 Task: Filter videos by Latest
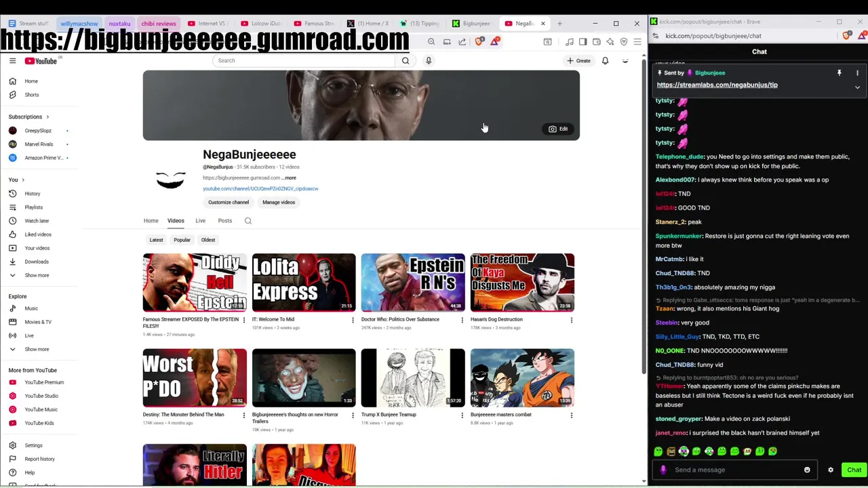coord(156,240)
